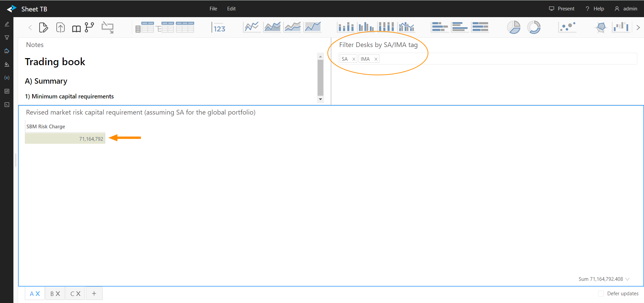This screenshot has height=303, width=644.
Task: Add the KPI 123 featured value widget
Action: coord(219,28)
